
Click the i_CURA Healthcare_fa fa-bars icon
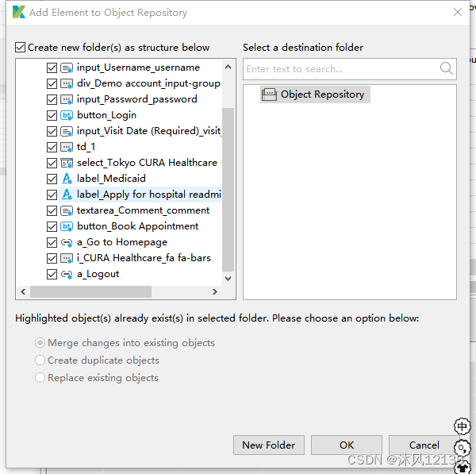(67, 258)
